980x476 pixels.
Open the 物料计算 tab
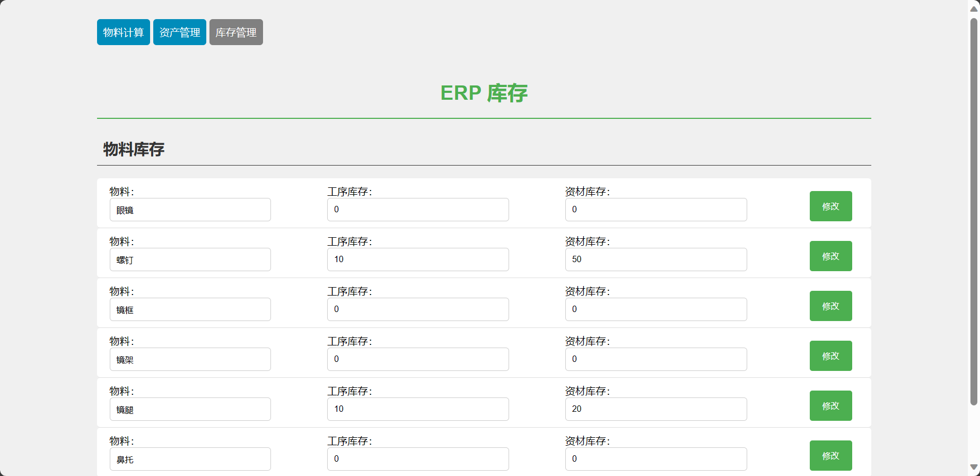124,32
